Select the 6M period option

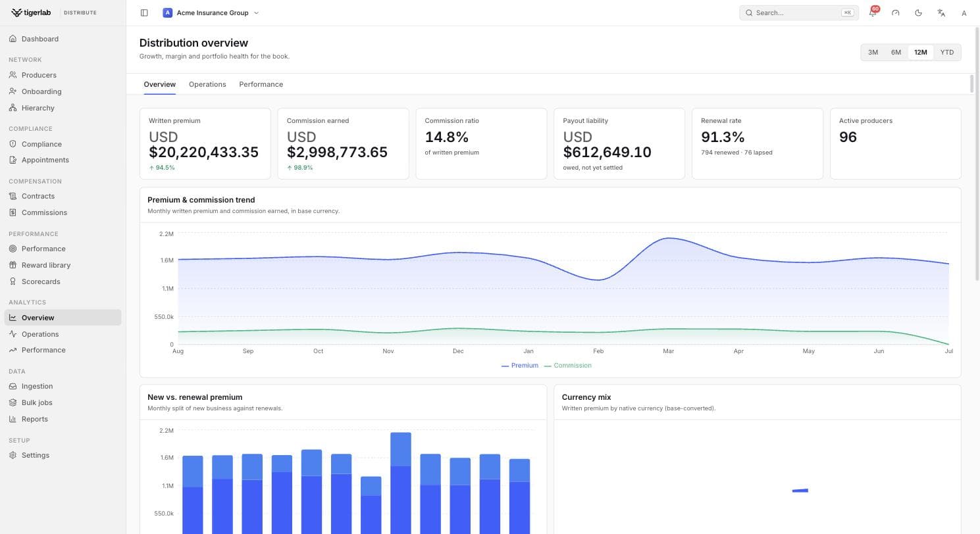coord(896,52)
